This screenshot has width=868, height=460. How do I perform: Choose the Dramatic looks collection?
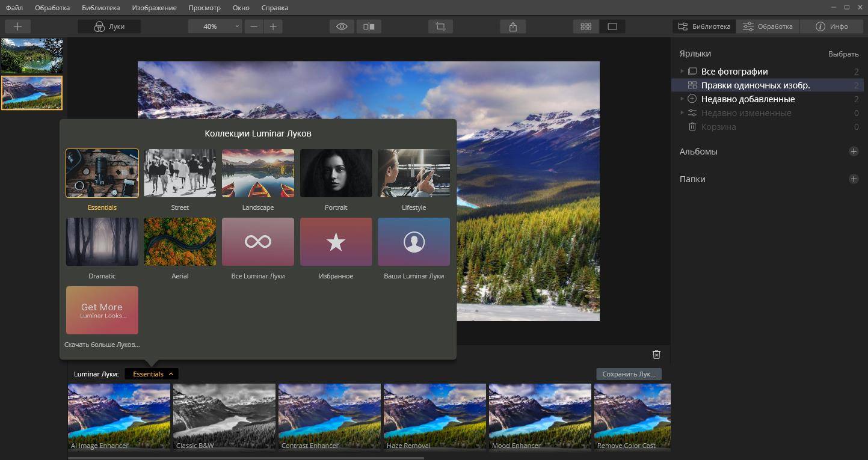coord(102,242)
